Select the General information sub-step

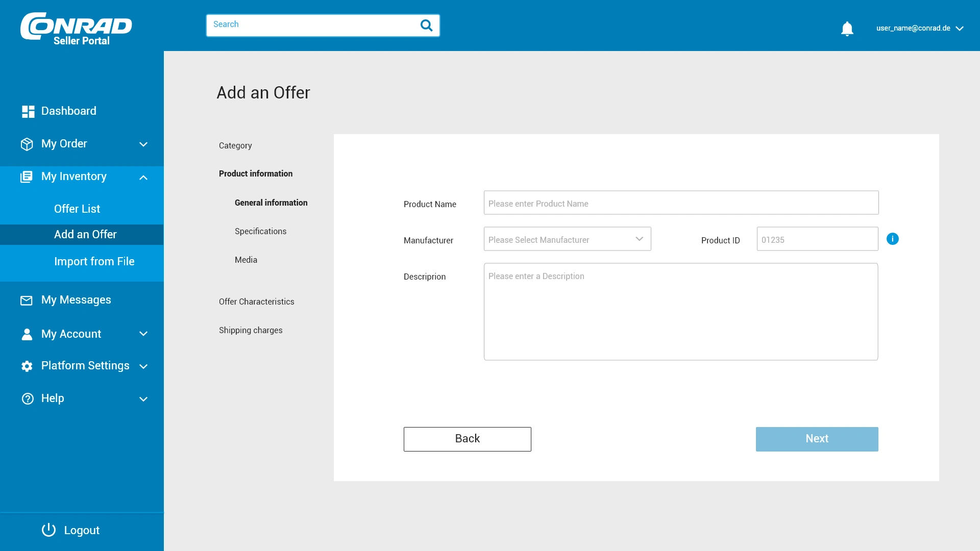point(271,203)
